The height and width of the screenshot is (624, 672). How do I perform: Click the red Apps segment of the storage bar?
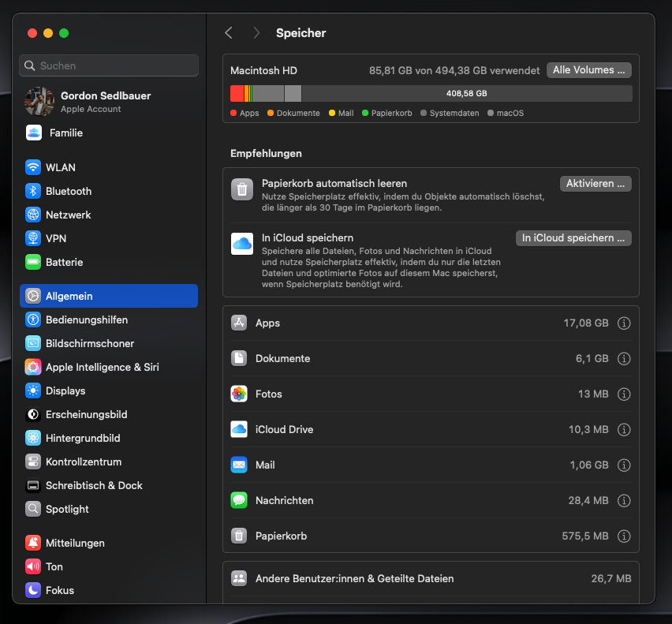pos(236,94)
